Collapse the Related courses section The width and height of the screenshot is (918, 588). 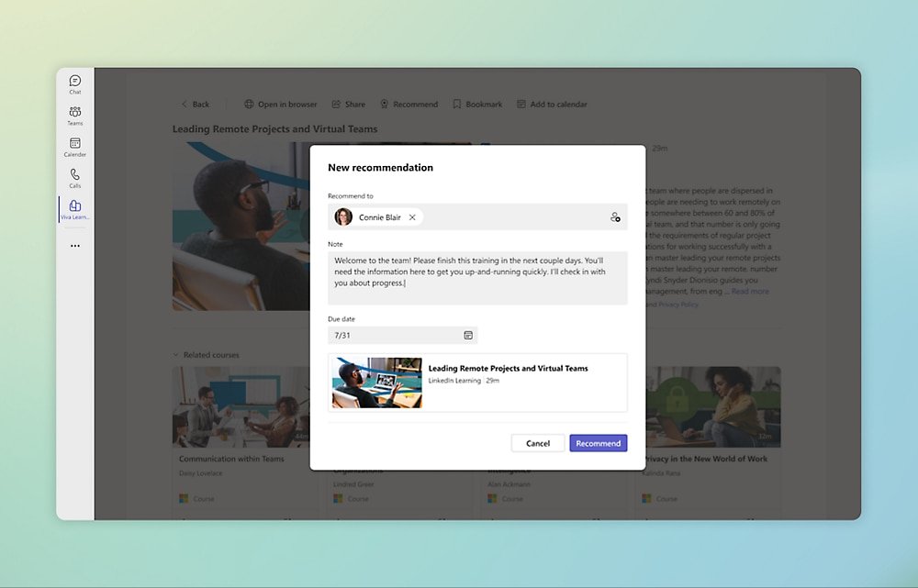(176, 355)
